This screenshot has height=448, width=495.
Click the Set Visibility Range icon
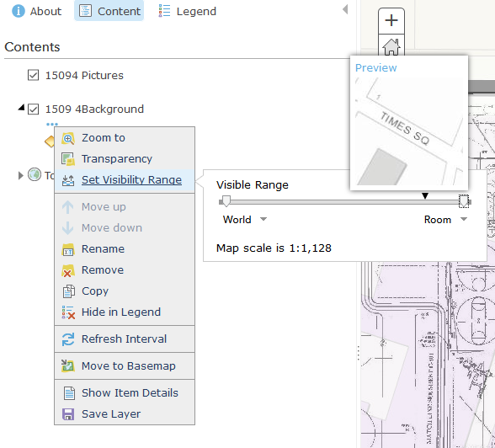point(68,180)
